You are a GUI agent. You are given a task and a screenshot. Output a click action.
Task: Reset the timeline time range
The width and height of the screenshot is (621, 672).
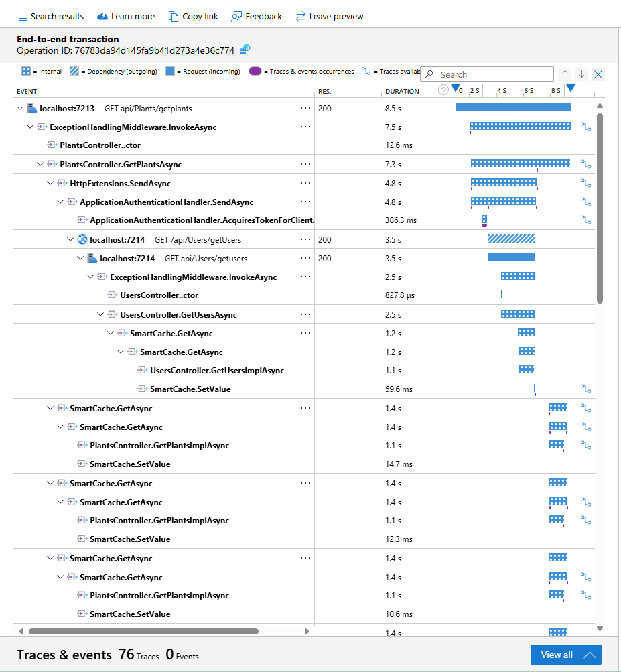click(x=443, y=90)
